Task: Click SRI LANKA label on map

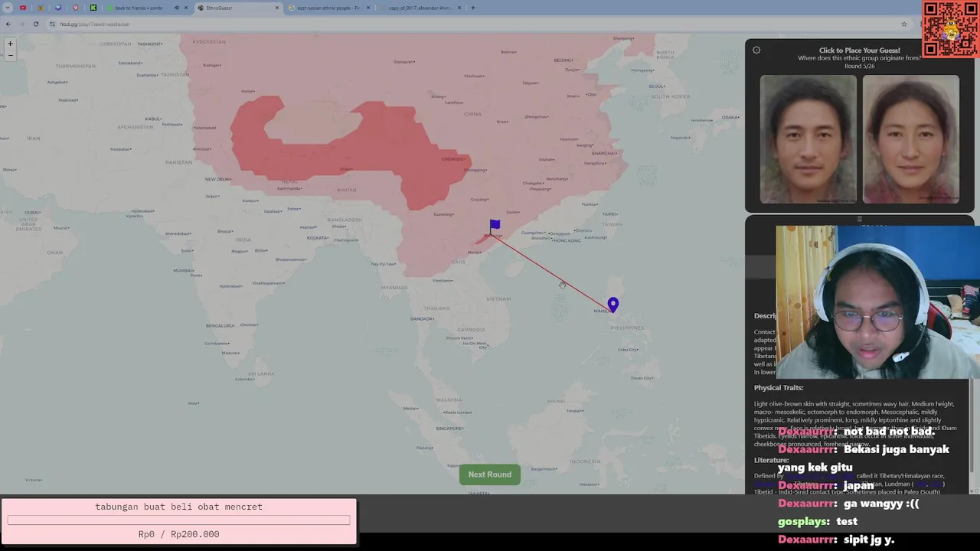Action: click(x=261, y=373)
